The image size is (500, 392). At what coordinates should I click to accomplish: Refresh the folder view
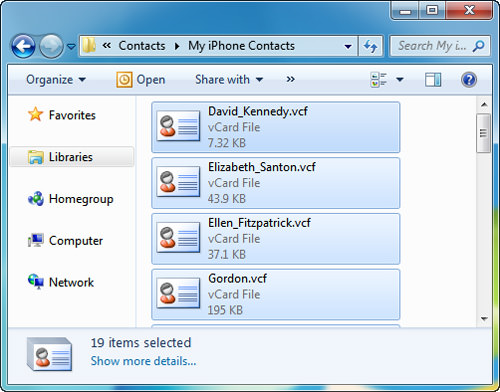click(370, 46)
